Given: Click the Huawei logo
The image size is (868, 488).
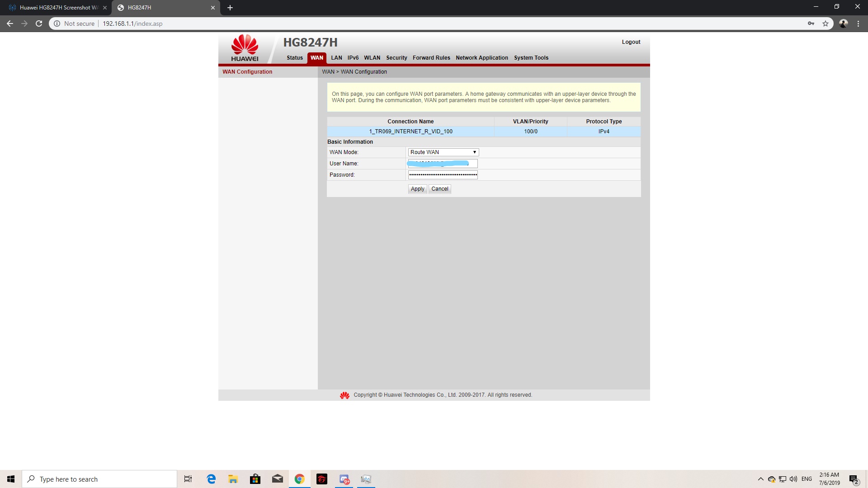Looking at the screenshot, I should tap(245, 47).
